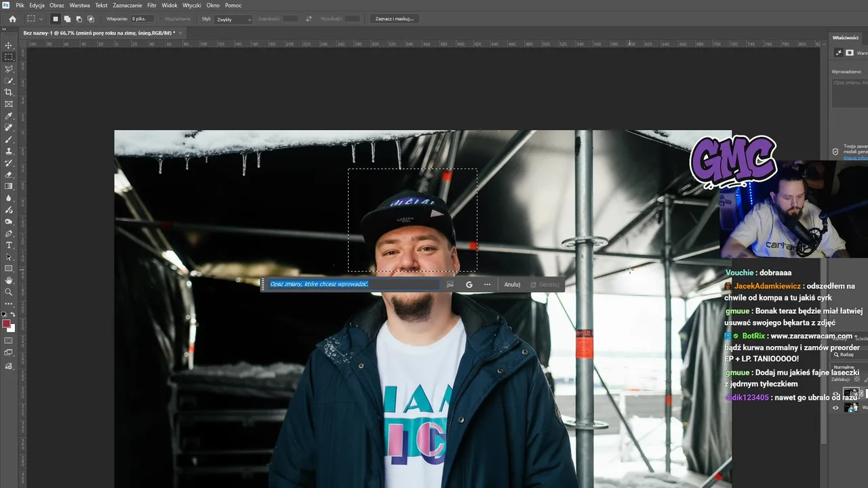Select the Clone Stamp tool
The image size is (868, 488).
pyautogui.click(x=9, y=151)
